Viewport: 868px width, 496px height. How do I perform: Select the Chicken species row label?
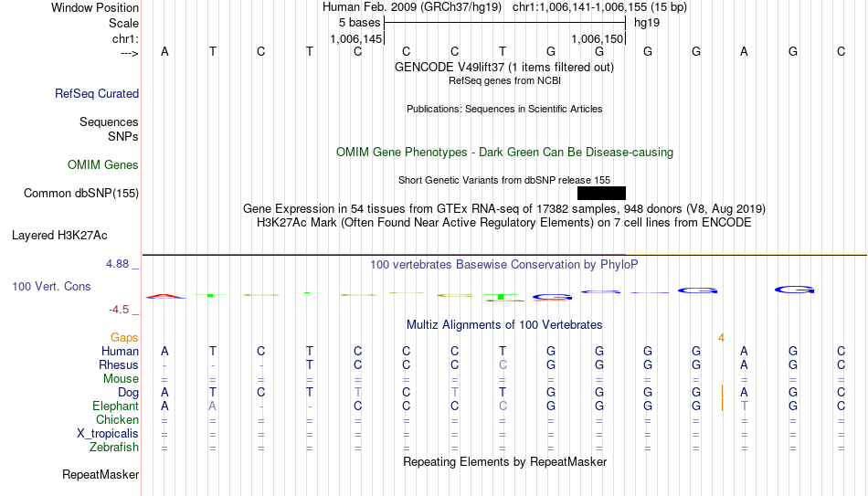(x=117, y=419)
